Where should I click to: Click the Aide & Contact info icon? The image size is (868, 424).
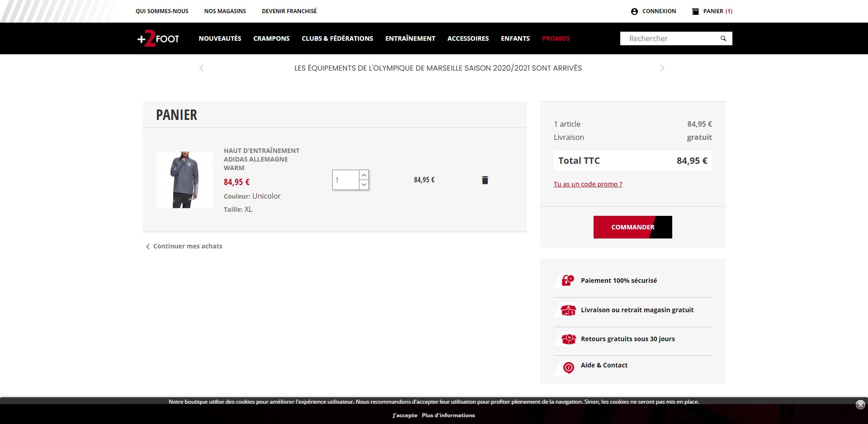(x=568, y=367)
